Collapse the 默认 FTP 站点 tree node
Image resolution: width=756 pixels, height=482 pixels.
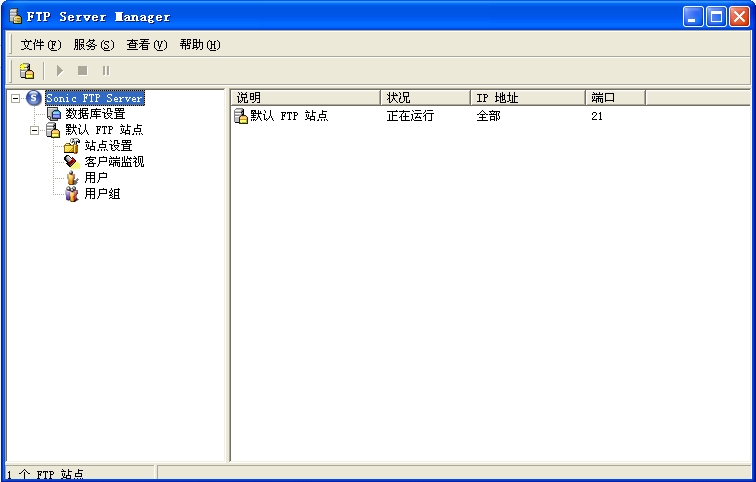(34, 130)
